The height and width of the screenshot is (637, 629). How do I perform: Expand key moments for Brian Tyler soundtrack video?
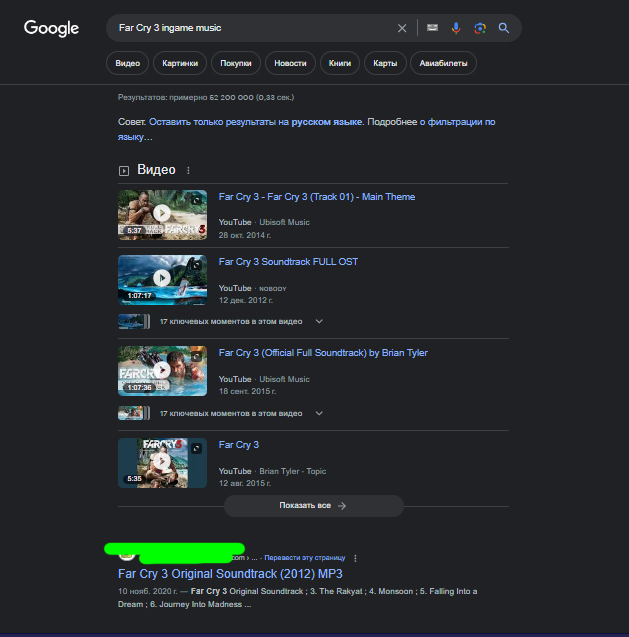click(319, 413)
